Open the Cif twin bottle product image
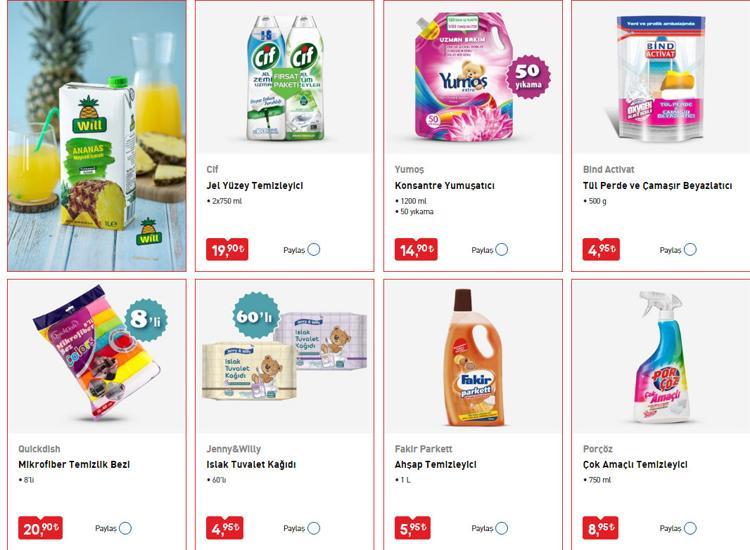The height and width of the screenshot is (550, 750). 285,79
